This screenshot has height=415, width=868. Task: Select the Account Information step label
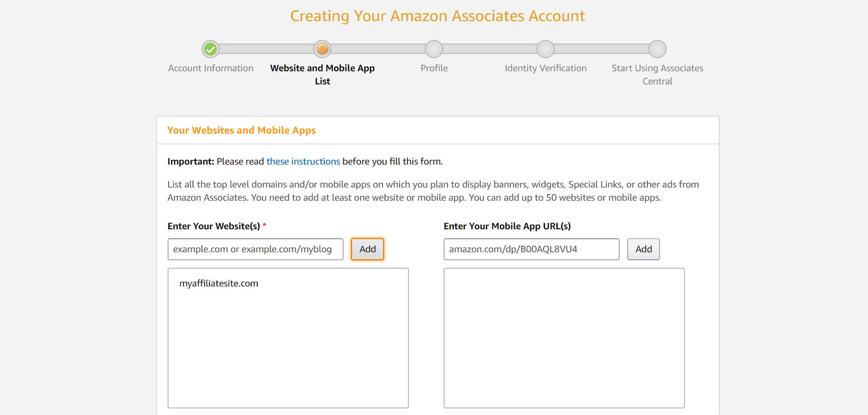tap(211, 68)
